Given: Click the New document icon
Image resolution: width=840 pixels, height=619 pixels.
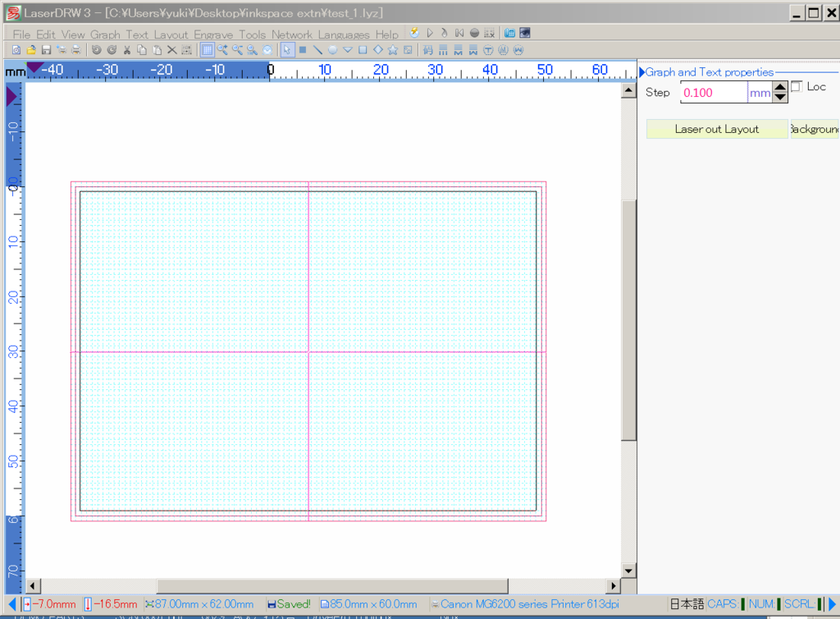Looking at the screenshot, I should pos(16,50).
